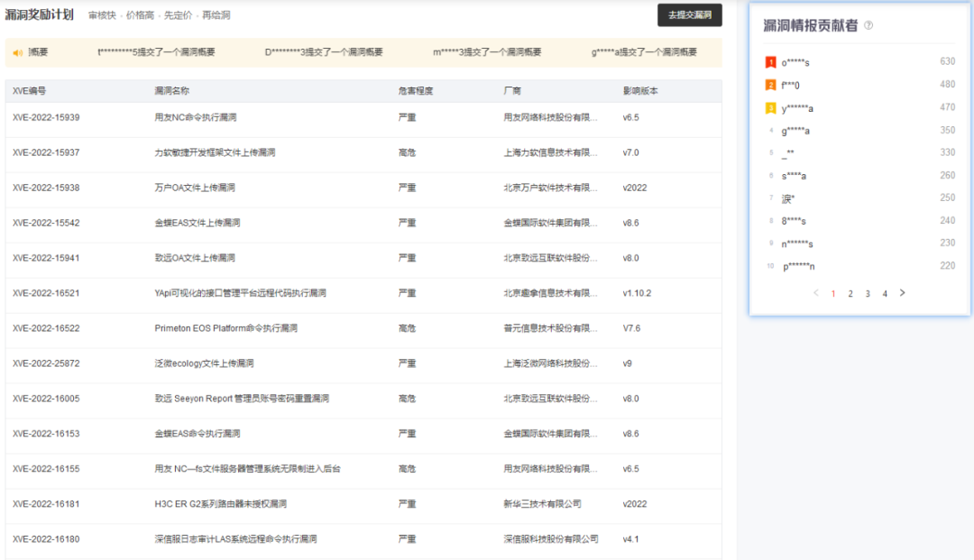Select ID XVE-2022-16521
Viewport: 974px width, 560px height.
46,293
